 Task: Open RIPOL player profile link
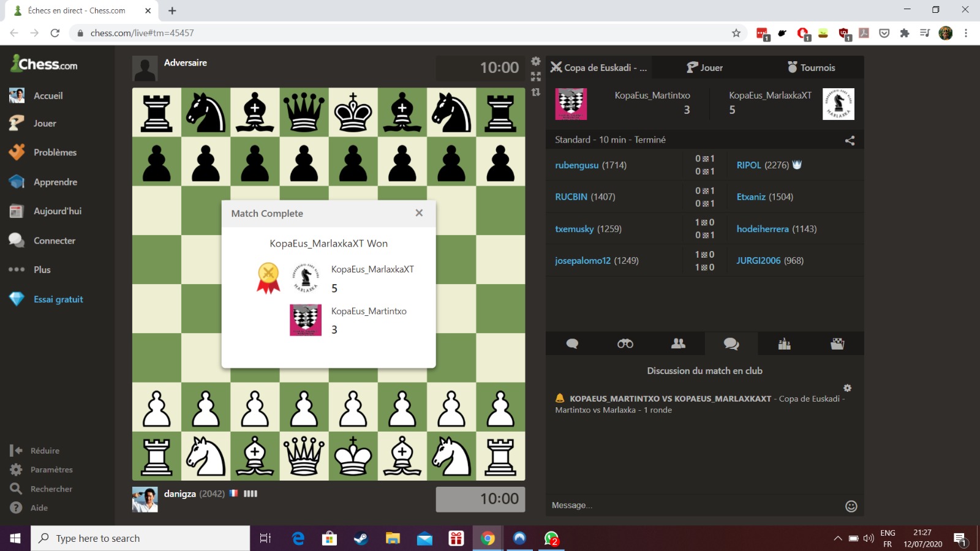748,165
